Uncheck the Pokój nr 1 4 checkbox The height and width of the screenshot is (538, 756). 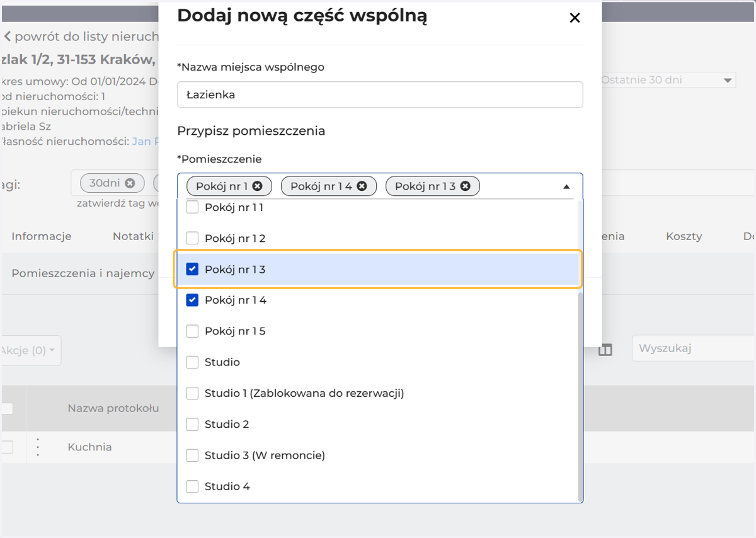(193, 300)
